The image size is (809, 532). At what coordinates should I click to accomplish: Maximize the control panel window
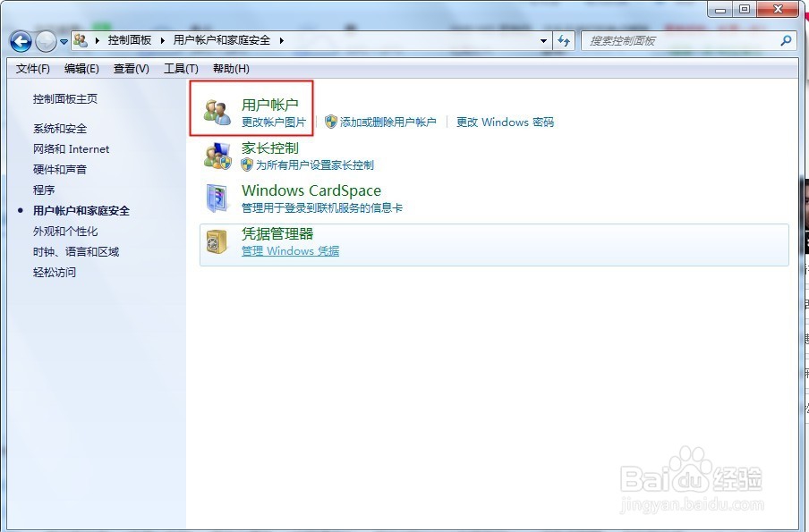(x=745, y=9)
